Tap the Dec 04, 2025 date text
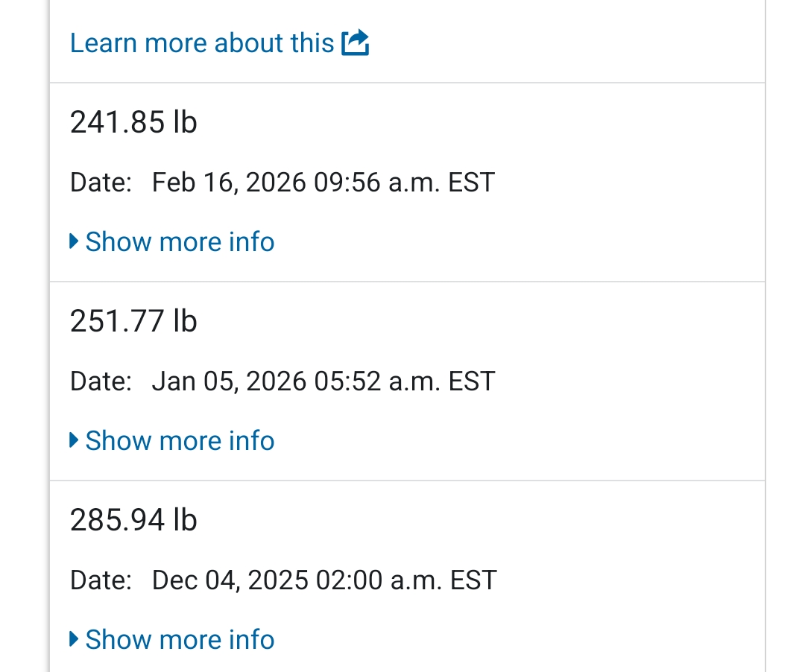Viewport: 805px width, 672px height. pos(229,580)
